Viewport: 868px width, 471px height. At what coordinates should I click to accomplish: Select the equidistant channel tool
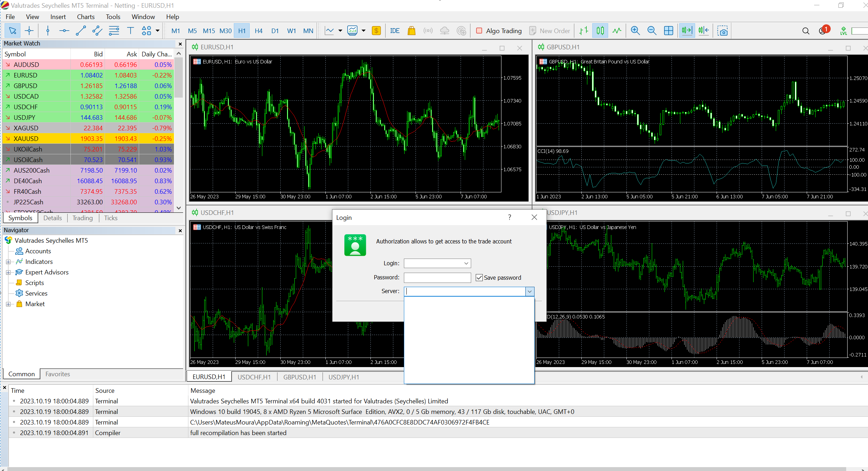pos(97,31)
